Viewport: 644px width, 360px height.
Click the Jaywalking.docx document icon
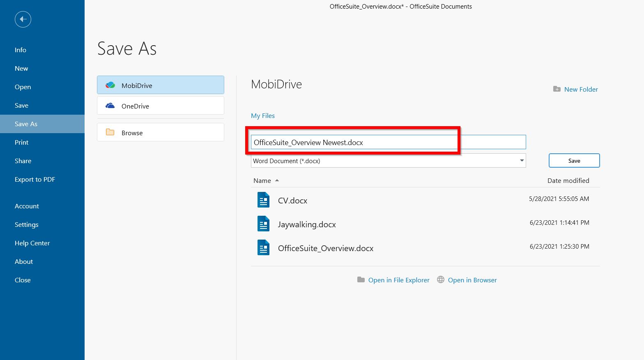point(263,224)
